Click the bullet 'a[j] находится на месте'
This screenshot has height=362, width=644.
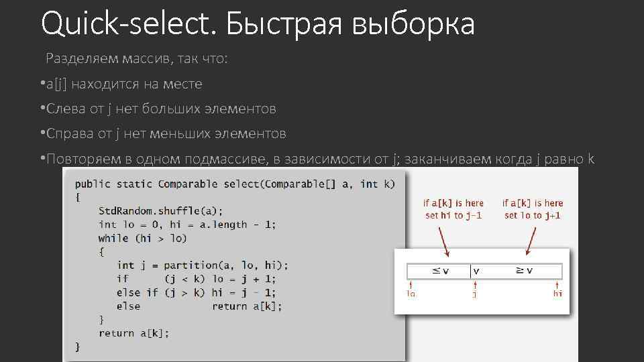coord(121,84)
